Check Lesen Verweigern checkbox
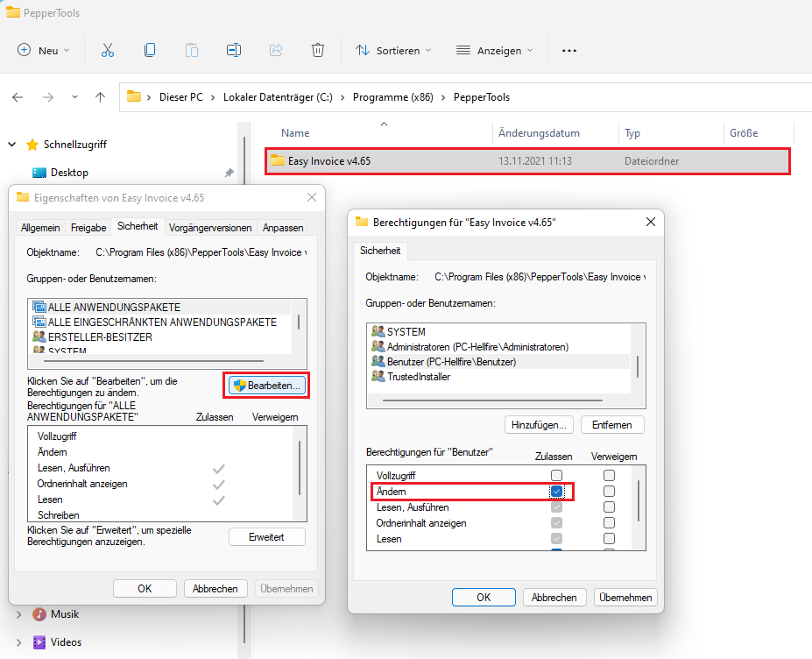Screen dimensions: 812x659 point(609,539)
